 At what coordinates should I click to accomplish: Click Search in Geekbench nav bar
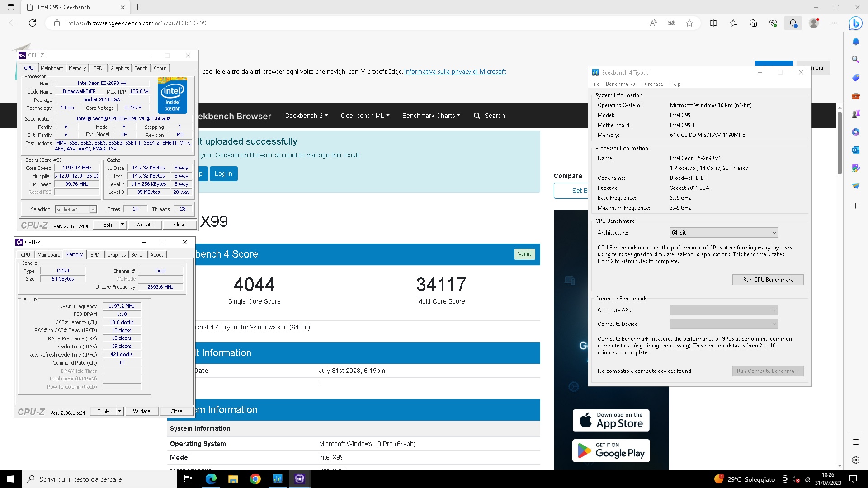(x=489, y=116)
